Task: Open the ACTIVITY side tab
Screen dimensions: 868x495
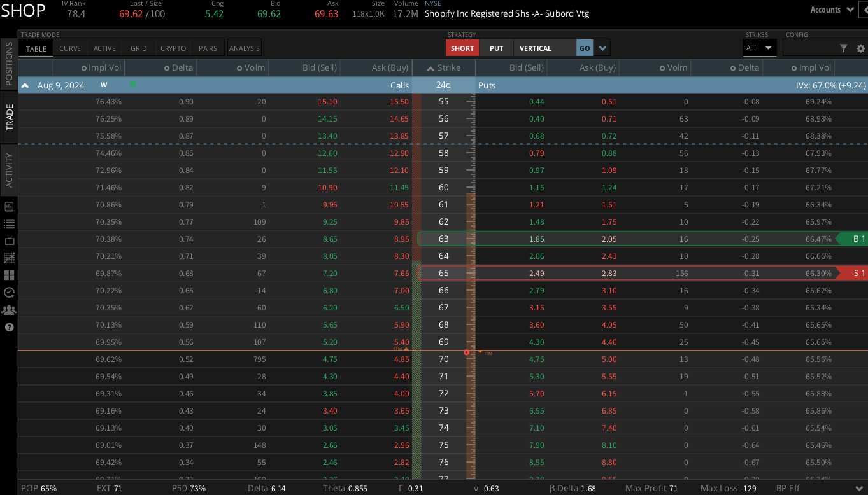Action: pyautogui.click(x=9, y=170)
